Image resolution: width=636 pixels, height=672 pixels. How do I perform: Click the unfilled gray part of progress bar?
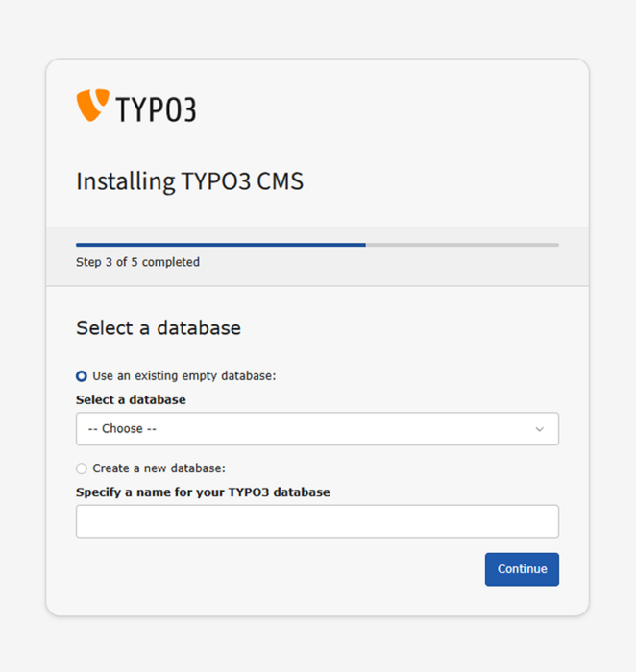pyautogui.click(x=461, y=245)
